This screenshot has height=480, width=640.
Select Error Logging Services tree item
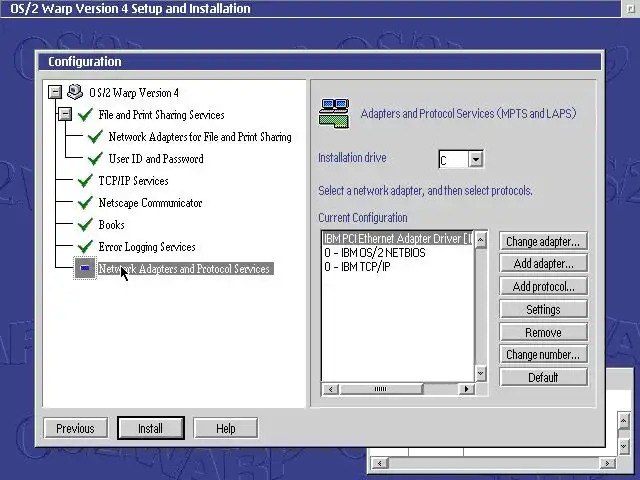(x=147, y=247)
